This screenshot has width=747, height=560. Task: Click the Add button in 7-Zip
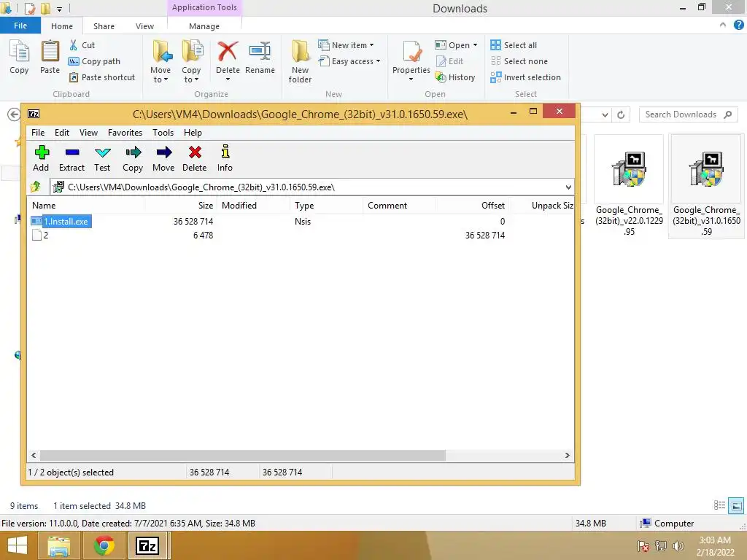[41, 158]
